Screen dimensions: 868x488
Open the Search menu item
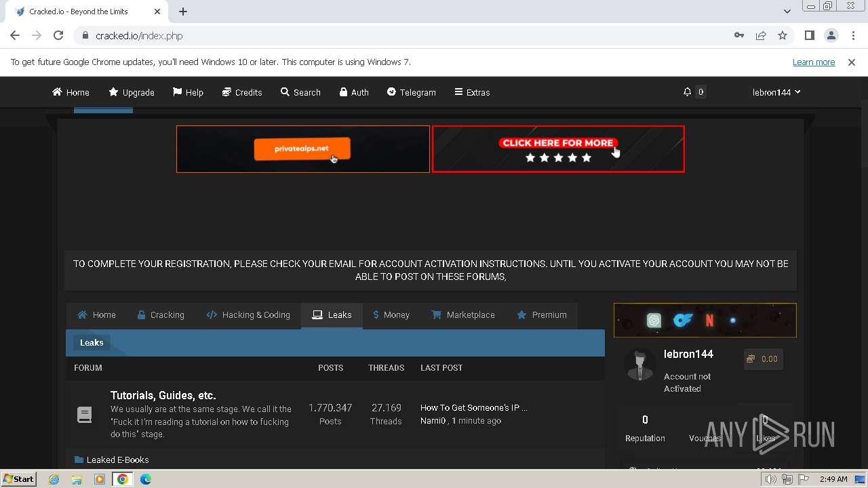[300, 92]
